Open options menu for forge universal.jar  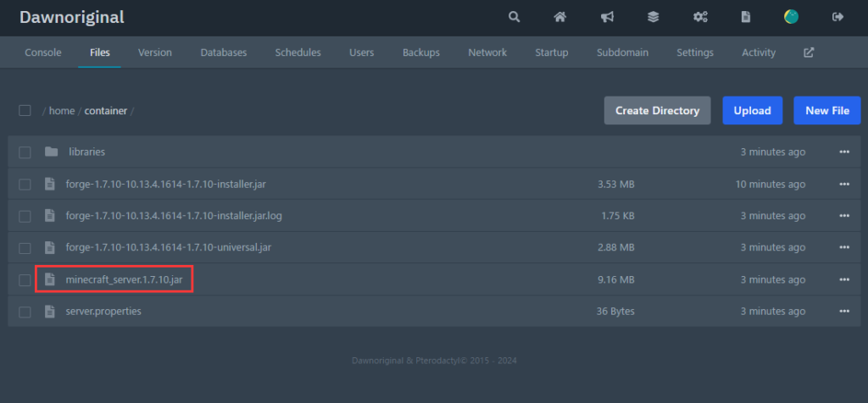point(844,248)
